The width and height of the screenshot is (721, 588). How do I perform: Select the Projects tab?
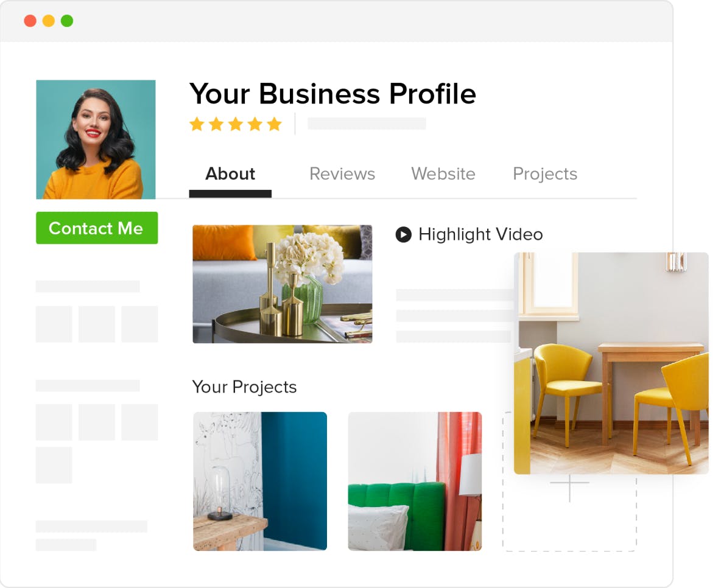coord(545,173)
